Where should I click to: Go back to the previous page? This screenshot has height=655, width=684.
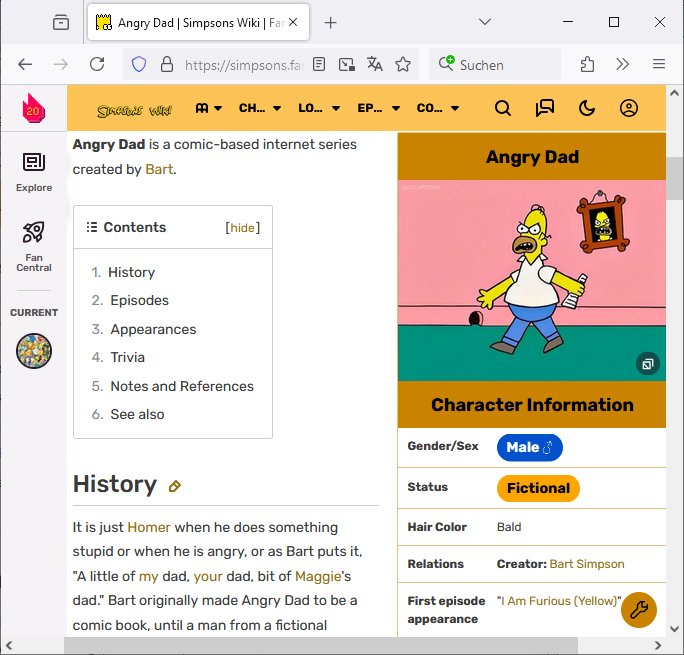[x=25, y=65]
